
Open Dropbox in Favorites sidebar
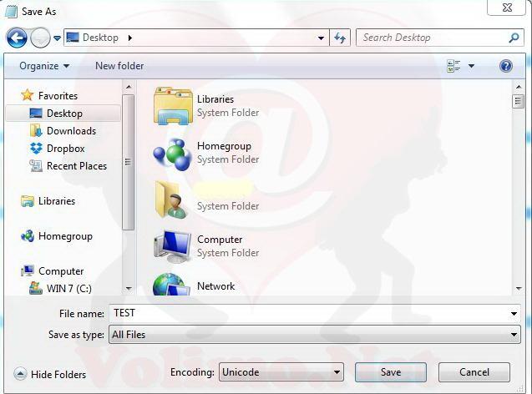coord(65,149)
